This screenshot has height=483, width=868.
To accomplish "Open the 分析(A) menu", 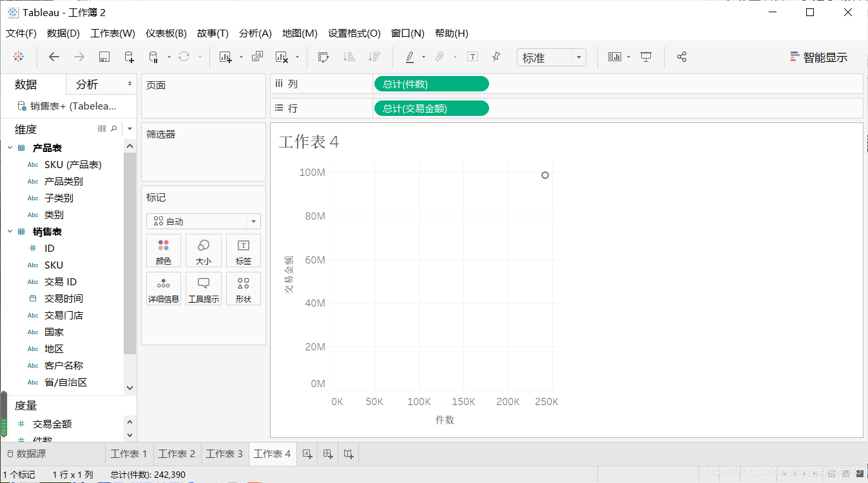I will click(255, 33).
